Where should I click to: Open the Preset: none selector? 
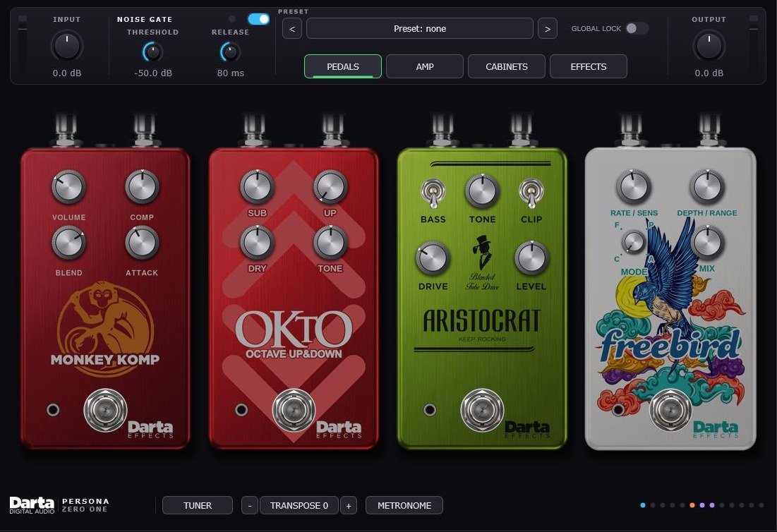click(x=420, y=29)
